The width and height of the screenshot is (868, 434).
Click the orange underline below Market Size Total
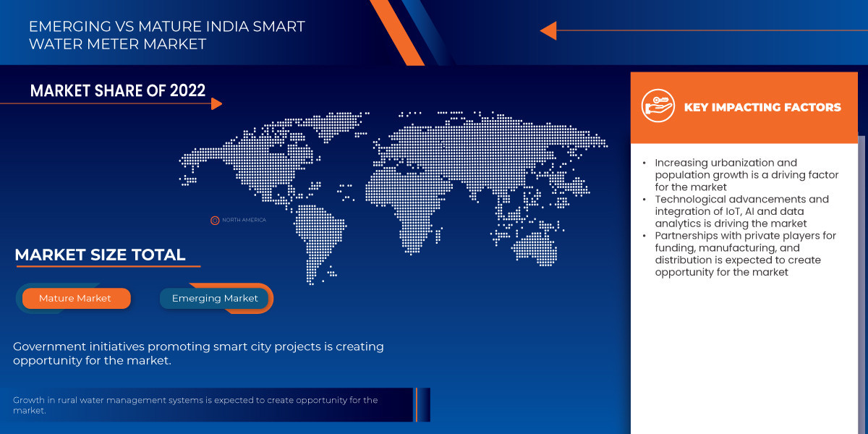(107, 267)
